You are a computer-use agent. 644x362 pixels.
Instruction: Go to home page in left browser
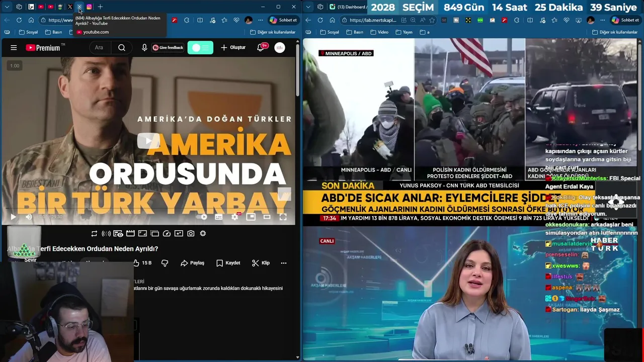point(31,20)
